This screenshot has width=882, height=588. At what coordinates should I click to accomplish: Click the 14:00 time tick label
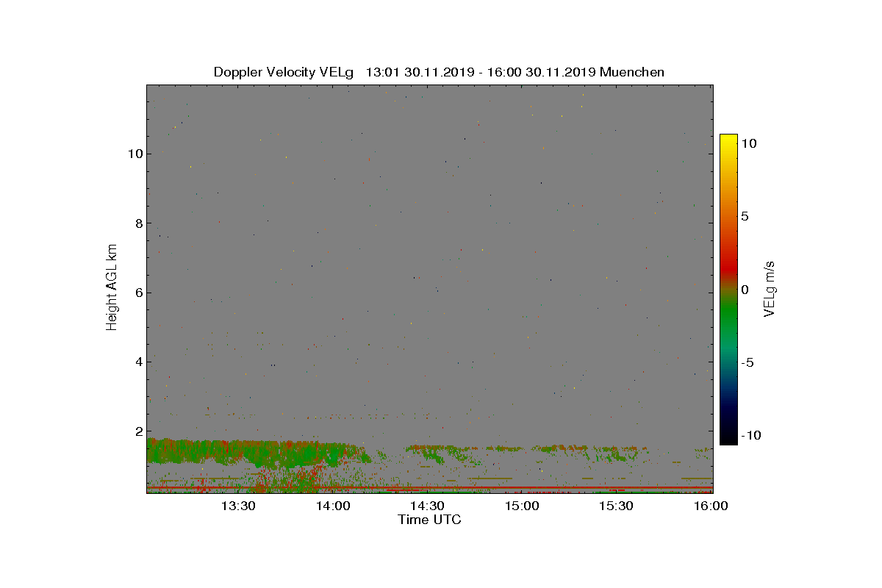coord(333,506)
